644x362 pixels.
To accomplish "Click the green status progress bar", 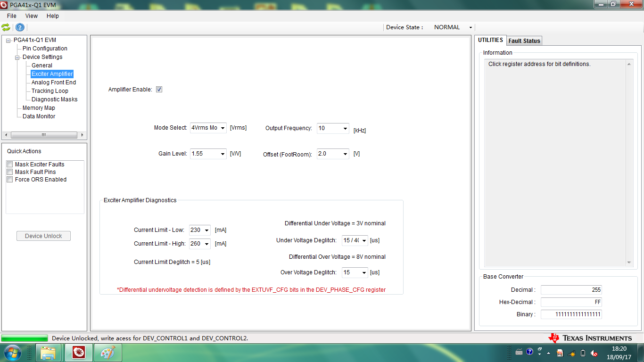I will click(25, 338).
